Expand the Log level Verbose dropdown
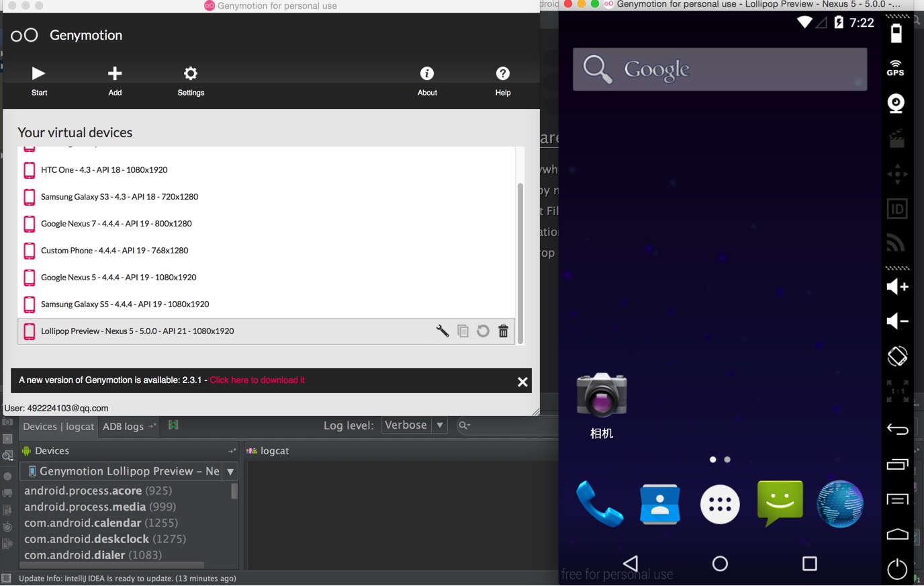Screen dimensions: 924x586 439,425
